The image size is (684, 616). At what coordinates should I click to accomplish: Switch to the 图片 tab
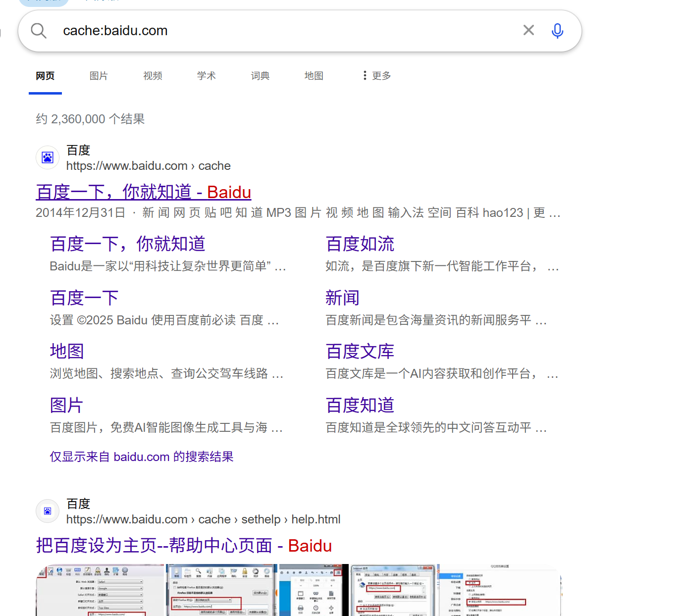(99, 75)
